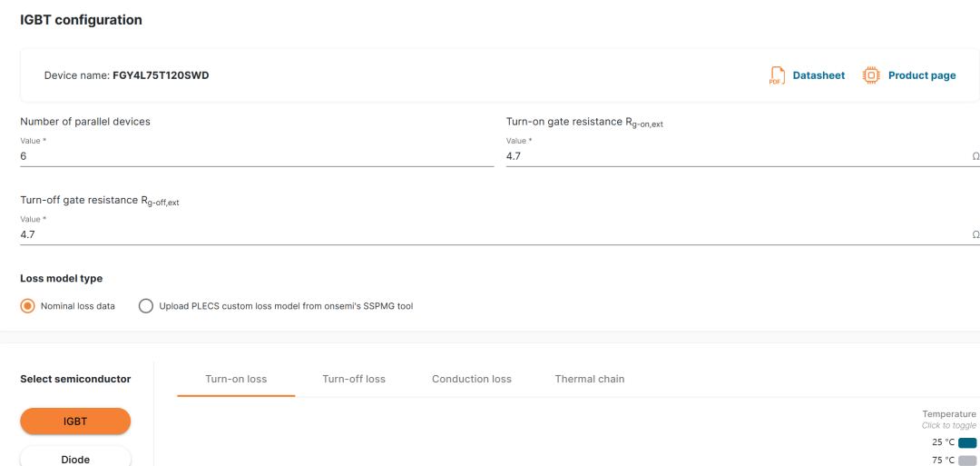Toggle the 25 °C temperature swatch
Screen dimensions: 980x466
coord(967,442)
